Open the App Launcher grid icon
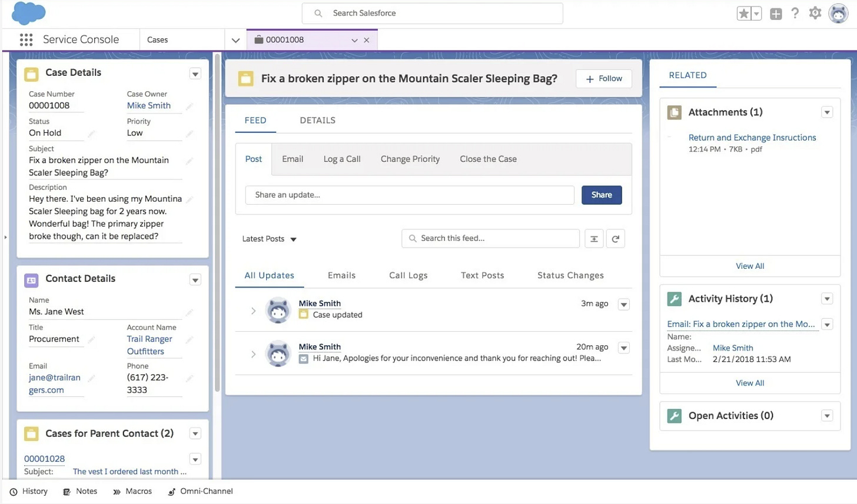This screenshot has height=504, width=857. click(x=26, y=39)
